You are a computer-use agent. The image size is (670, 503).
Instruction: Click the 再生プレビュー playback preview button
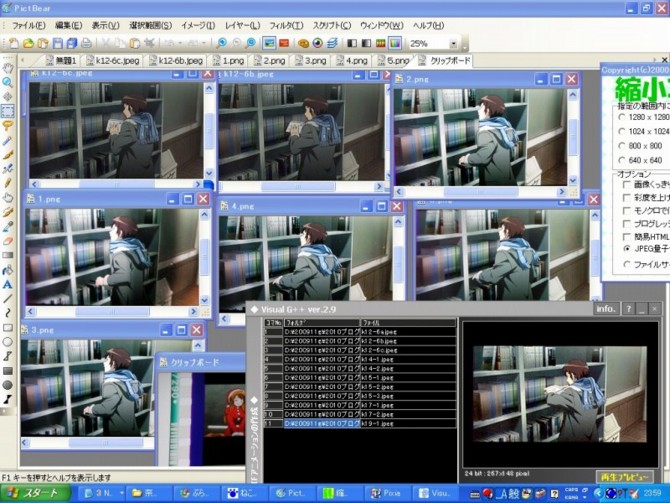coord(624,477)
